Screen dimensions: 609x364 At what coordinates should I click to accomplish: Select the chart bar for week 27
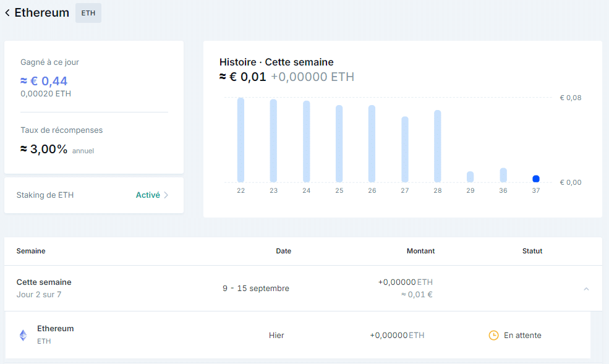405,150
